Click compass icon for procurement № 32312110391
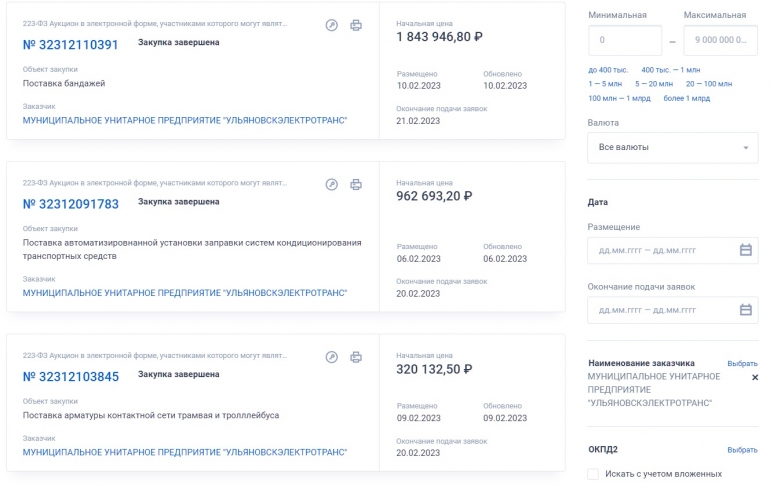 (332, 25)
